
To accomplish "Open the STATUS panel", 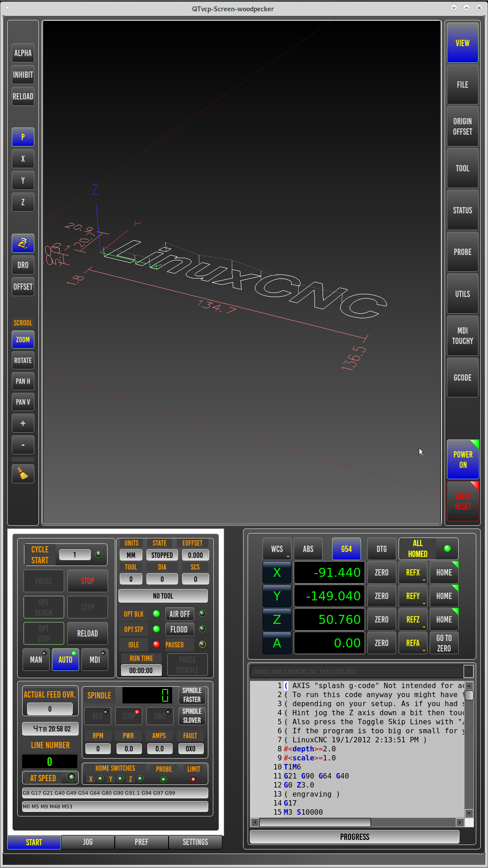I will click(x=463, y=210).
